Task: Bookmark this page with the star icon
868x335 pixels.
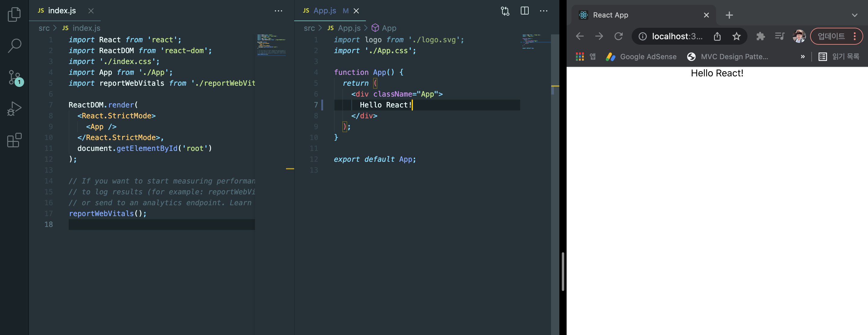Action: (736, 37)
